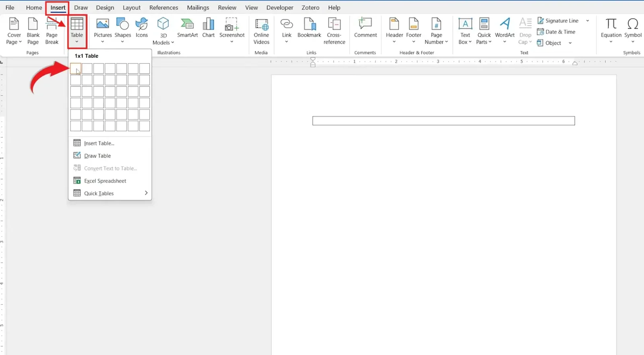
Task: Insert a Cross-reference
Action: coord(334,31)
